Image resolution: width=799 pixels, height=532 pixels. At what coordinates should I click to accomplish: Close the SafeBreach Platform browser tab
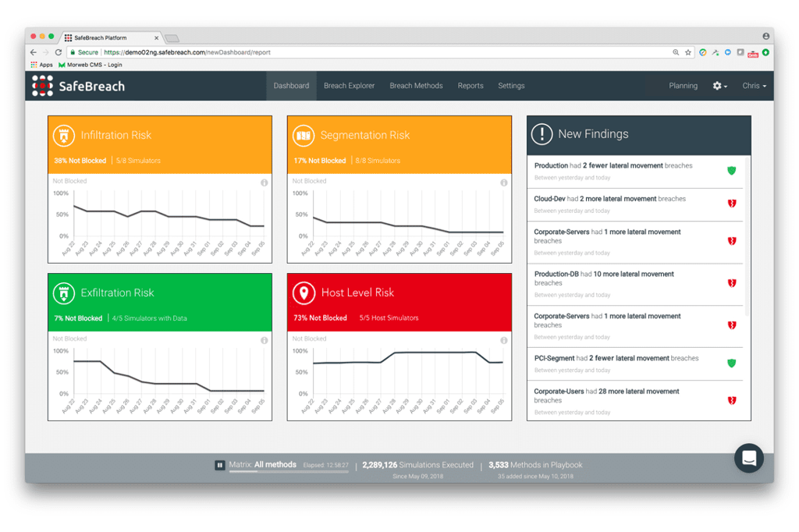pyautogui.click(x=156, y=37)
